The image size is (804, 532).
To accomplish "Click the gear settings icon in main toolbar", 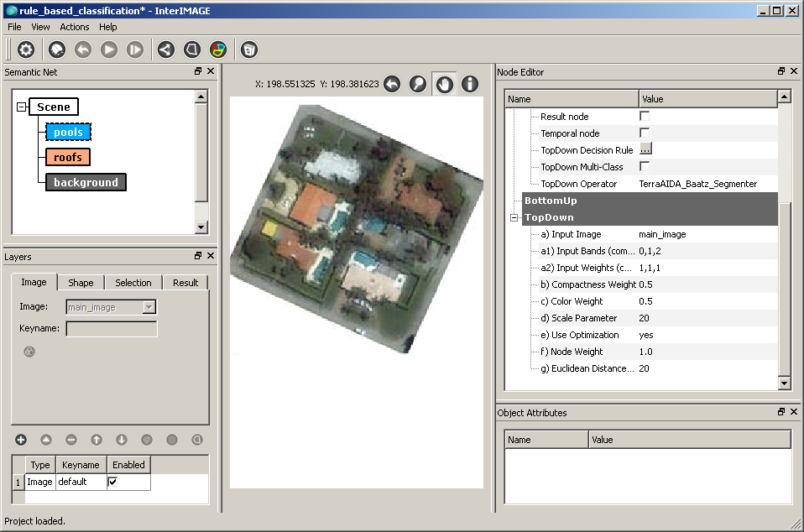I will [26, 50].
